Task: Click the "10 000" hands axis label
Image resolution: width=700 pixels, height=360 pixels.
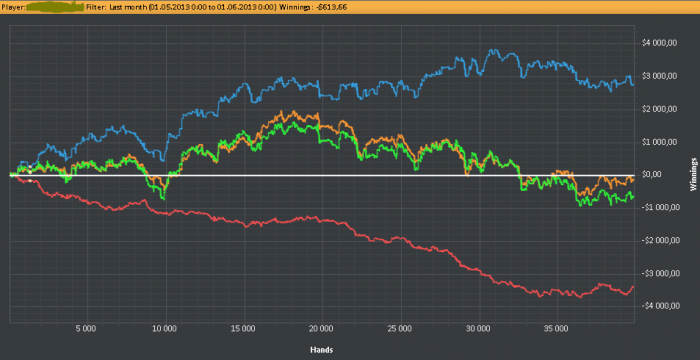Action: click(x=165, y=329)
